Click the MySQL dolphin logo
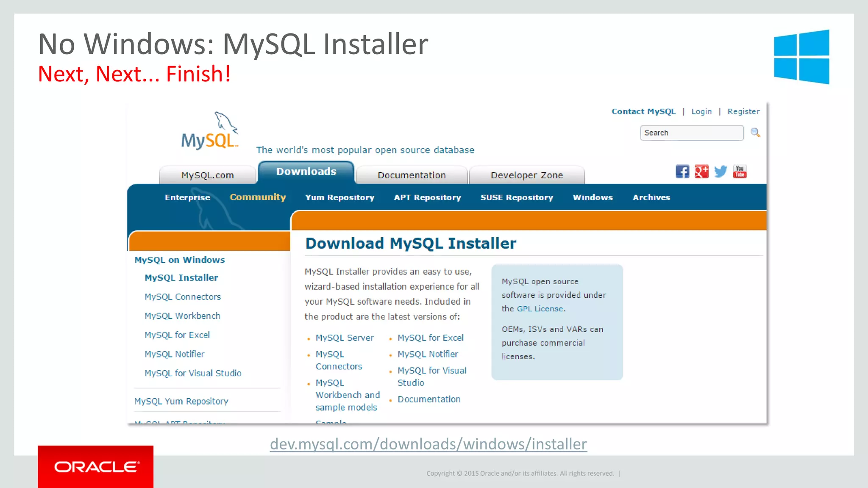Image resolution: width=868 pixels, height=488 pixels. click(210, 131)
